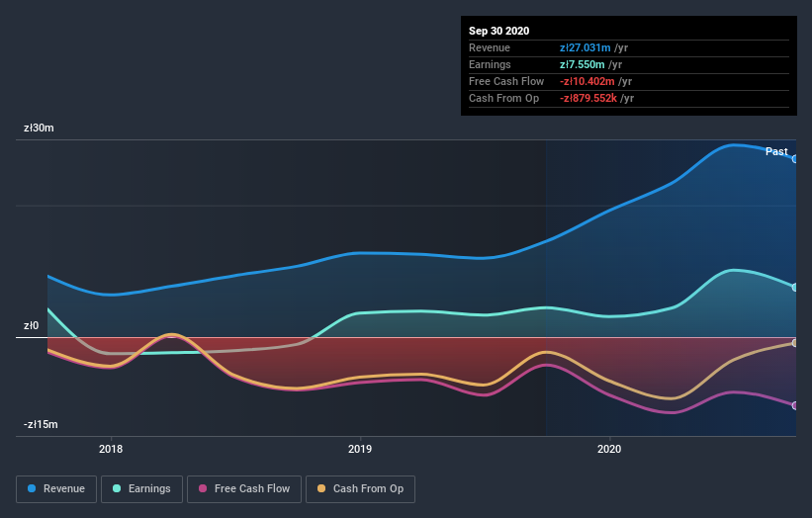The height and width of the screenshot is (518, 812).
Task: Click the 2018 x-axis label
Action: tap(111, 449)
